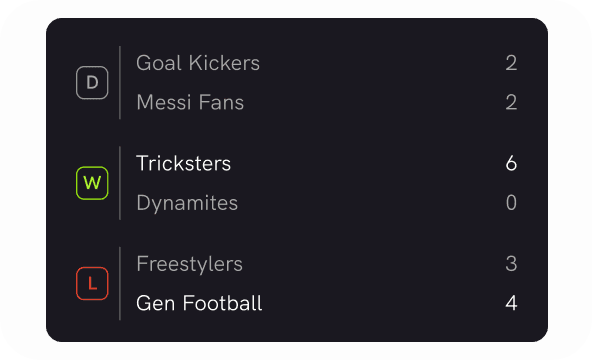
Task: Select the Goal Kickers team name
Action: tap(198, 63)
